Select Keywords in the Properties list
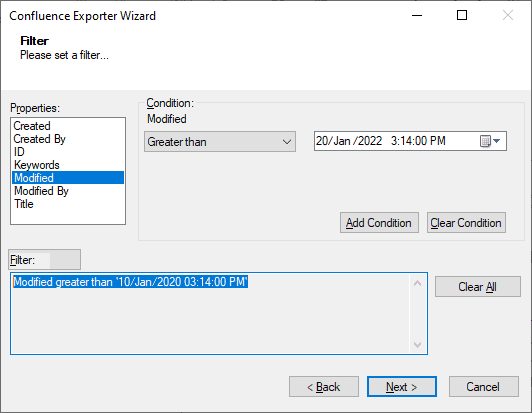Image resolution: width=532 pixels, height=413 pixels. [x=37, y=165]
